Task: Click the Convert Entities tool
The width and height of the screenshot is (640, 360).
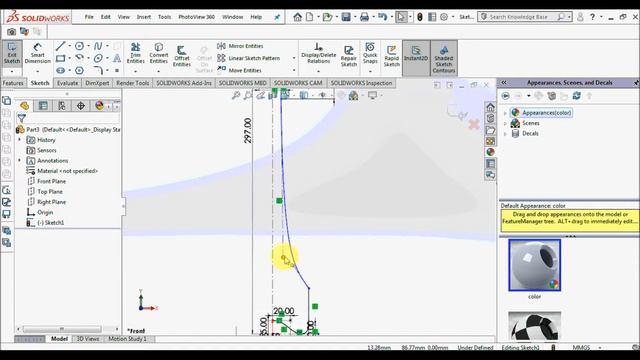Action: [159, 54]
